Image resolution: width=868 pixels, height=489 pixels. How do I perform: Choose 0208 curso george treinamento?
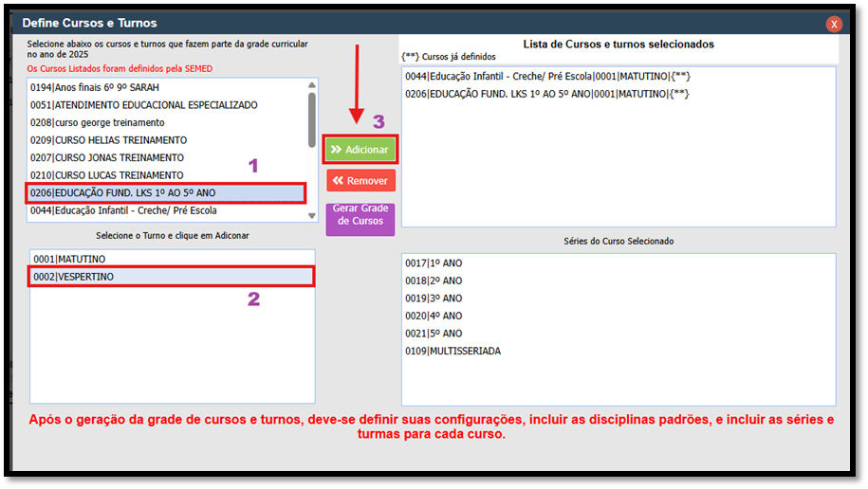(97, 123)
